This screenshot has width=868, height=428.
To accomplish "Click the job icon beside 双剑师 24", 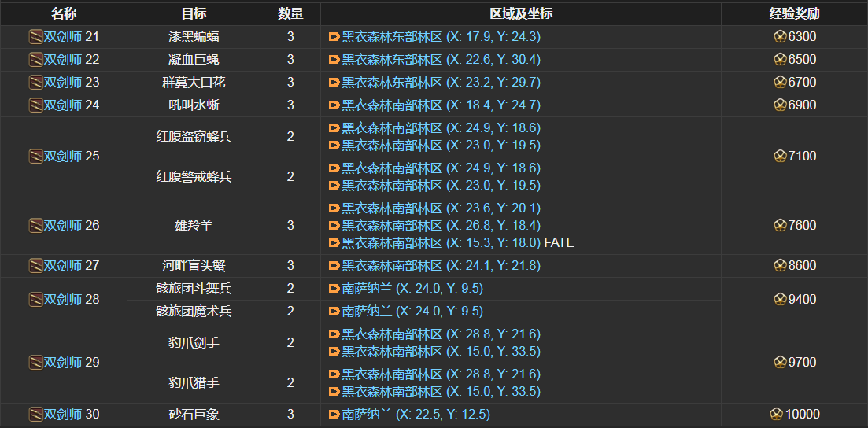I will click(x=36, y=105).
